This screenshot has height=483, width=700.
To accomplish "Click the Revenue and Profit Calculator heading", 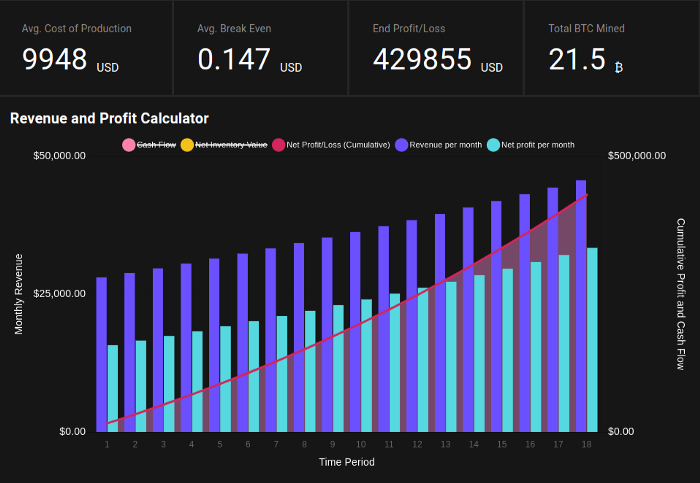I will [109, 118].
